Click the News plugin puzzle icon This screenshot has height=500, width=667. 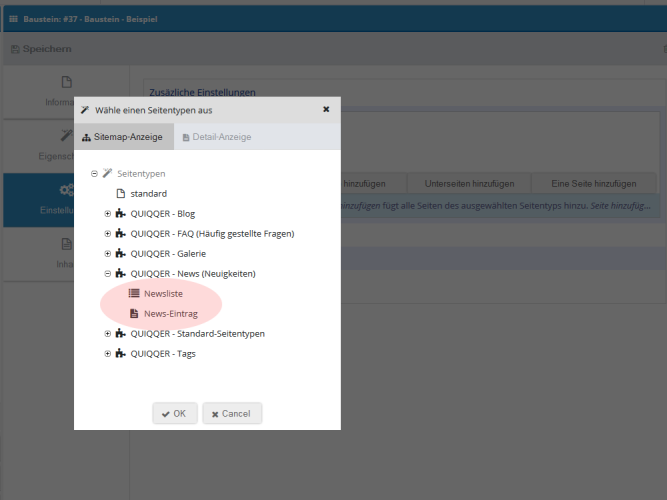(x=121, y=274)
